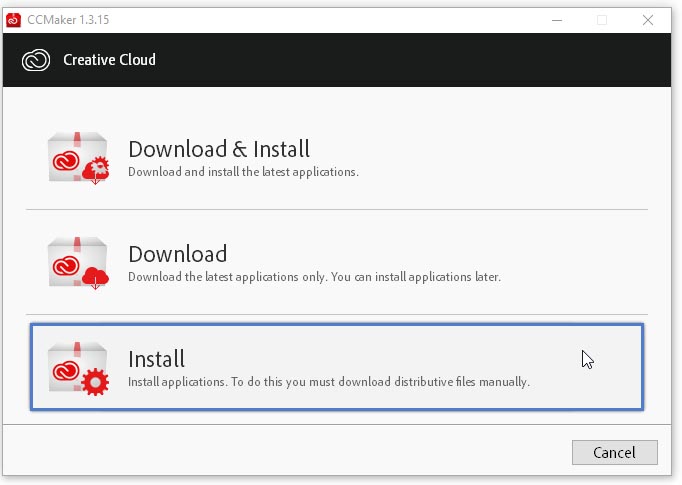This screenshot has height=485, width=682.
Task: Click the CCMaker app icon in title bar
Action: 13,20
